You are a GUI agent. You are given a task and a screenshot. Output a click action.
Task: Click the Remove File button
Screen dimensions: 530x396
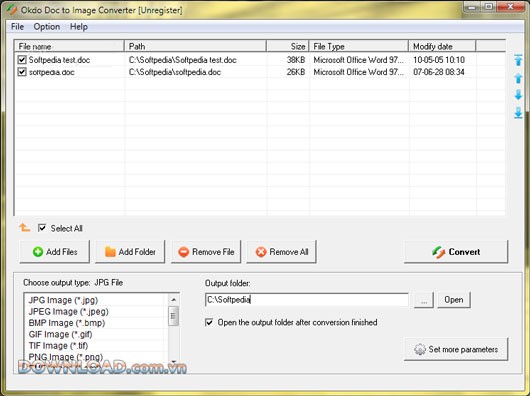click(x=206, y=252)
